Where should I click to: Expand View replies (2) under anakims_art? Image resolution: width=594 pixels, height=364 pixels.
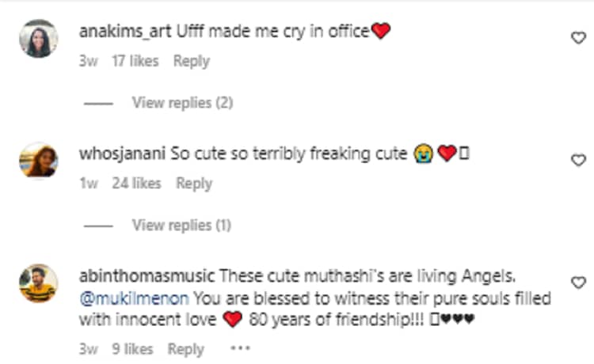182,103
